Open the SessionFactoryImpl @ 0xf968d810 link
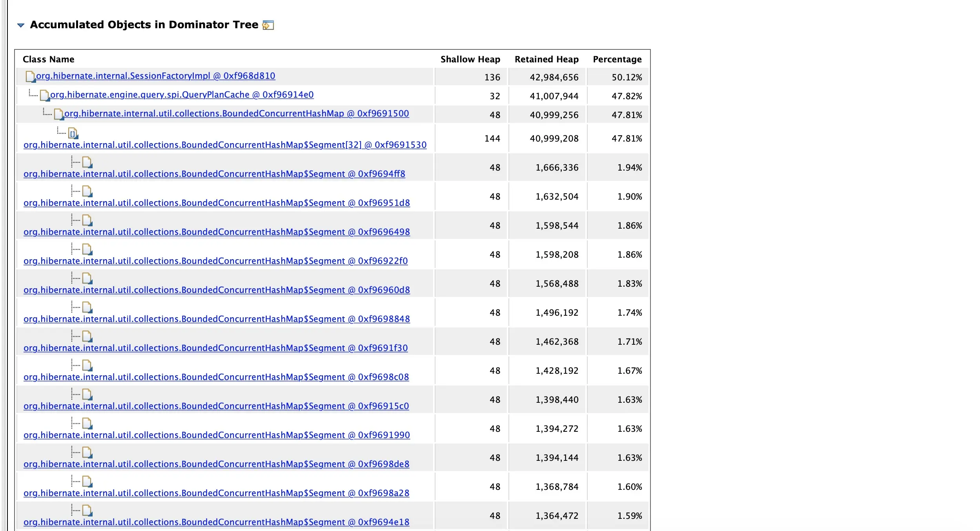The height and width of the screenshot is (531, 980). 155,76
